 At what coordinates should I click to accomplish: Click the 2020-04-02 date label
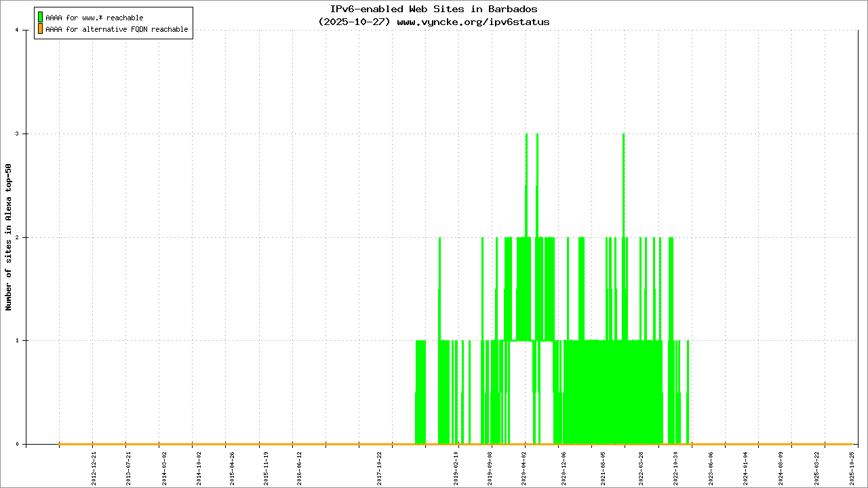[524, 466]
